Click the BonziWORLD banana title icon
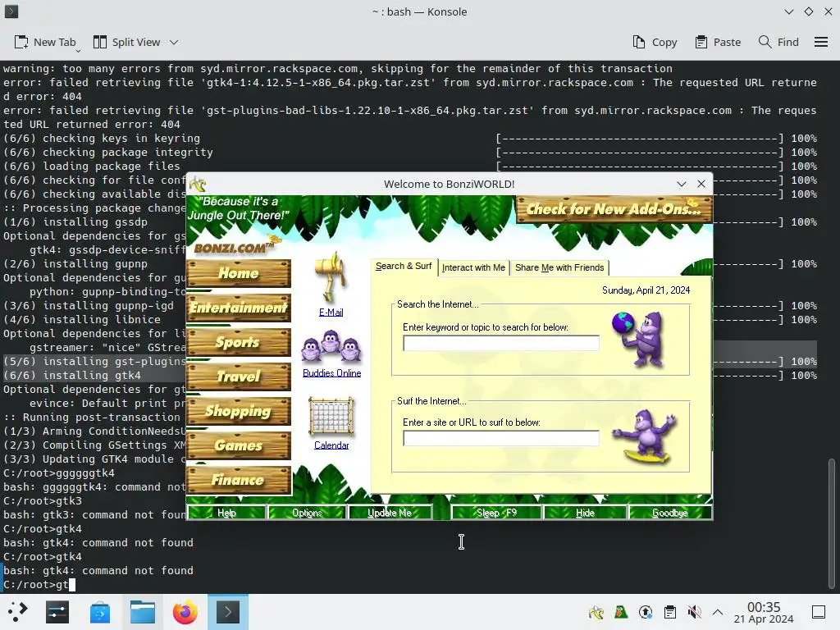Screen dimensions: 840x630 click(198, 185)
